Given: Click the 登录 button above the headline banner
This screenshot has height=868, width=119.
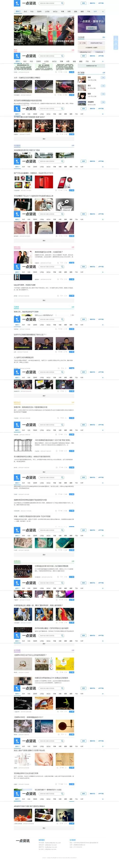Looking at the screenshot, I should coord(84,3).
